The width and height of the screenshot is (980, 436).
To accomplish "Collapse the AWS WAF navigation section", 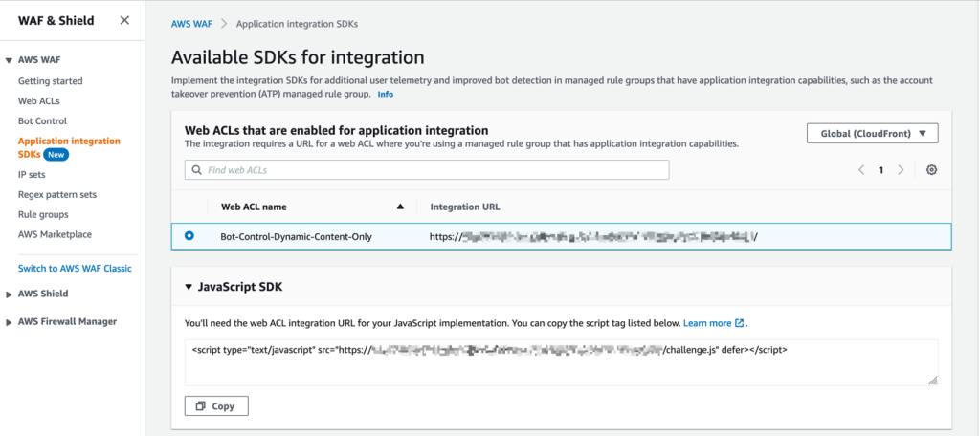I will (9, 60).
